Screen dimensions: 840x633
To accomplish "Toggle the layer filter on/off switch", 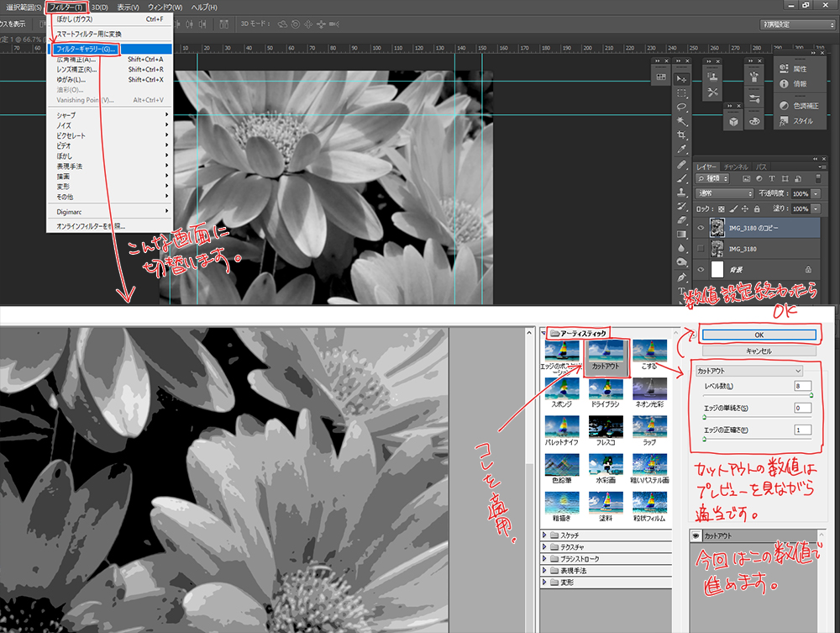I will [818, 178].
